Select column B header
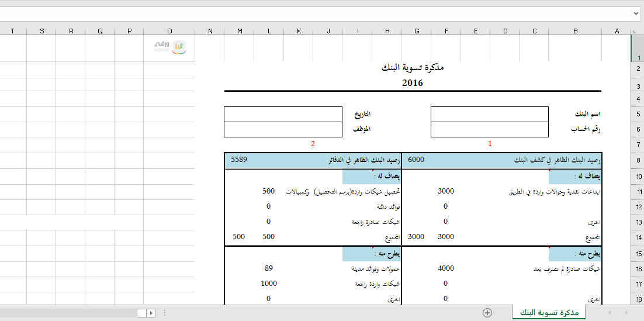The image size is (644, 321). [x=576, y=31]
